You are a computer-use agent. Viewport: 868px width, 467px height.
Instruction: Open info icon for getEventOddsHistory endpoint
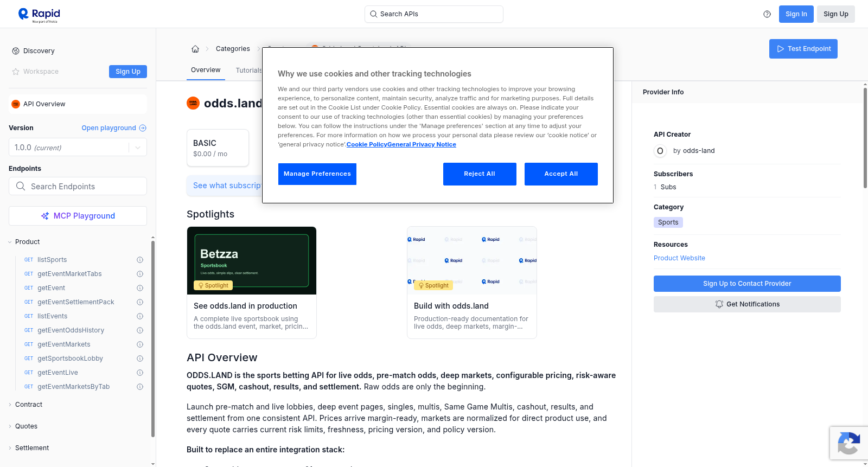coord(140,330)
